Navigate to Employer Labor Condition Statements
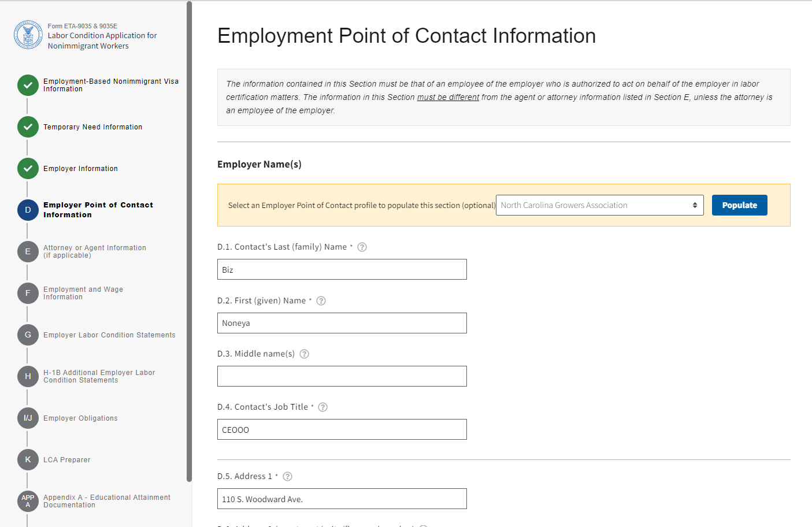The height and width of the screenshot is (527, 812). (x=109, y=335)
